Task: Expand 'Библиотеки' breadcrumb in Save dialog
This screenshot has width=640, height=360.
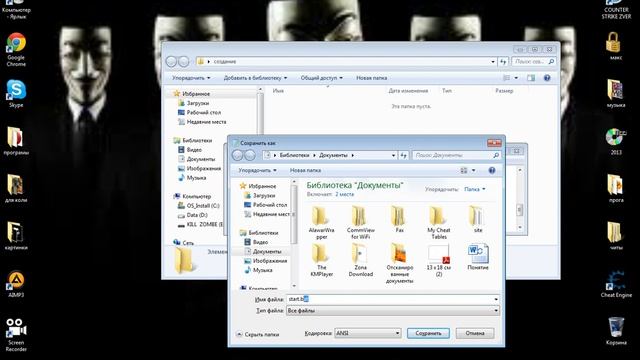Action: coord(314,156)
